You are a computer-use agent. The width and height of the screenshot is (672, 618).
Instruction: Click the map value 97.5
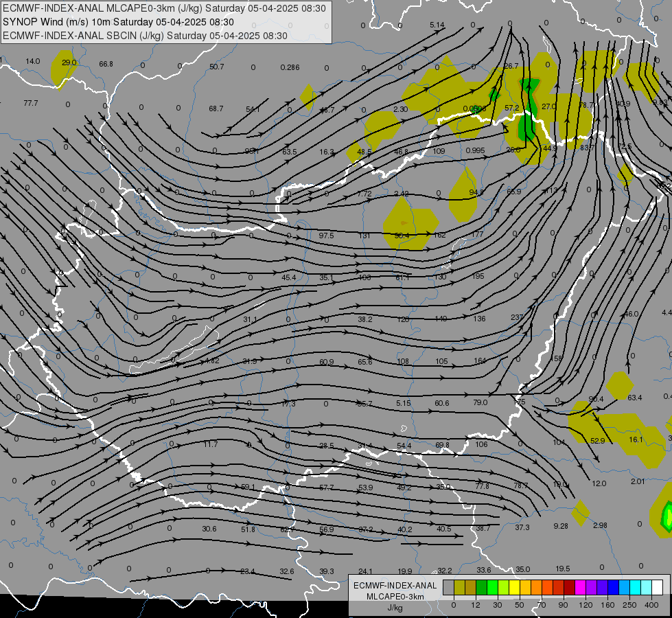(x=326, y=236)
